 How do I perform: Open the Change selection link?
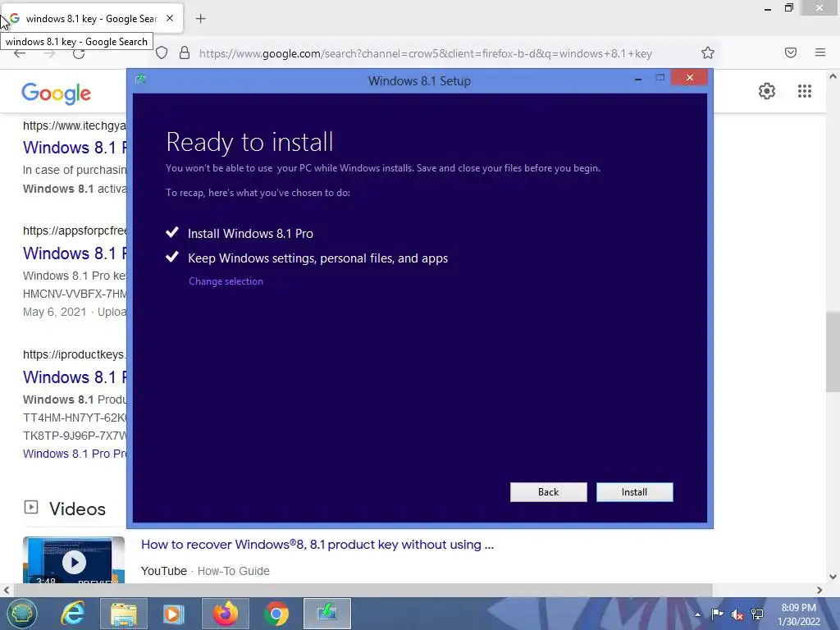click(x=226, y=281)
